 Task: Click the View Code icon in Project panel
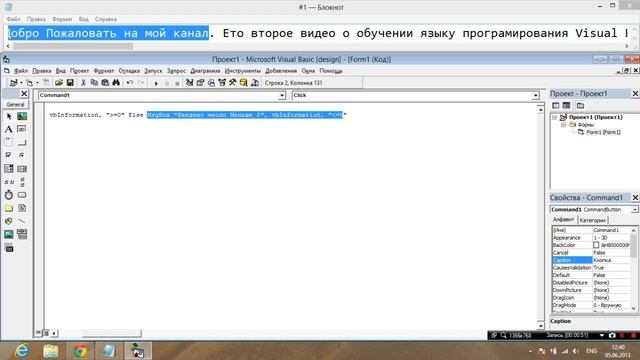556,106
